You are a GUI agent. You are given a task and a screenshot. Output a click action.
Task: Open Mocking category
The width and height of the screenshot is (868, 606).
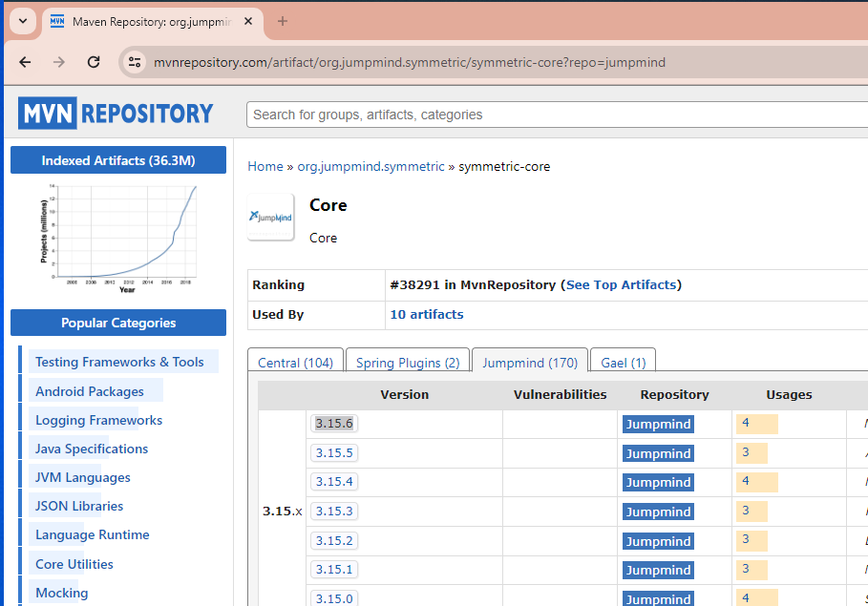click(62, 593)
